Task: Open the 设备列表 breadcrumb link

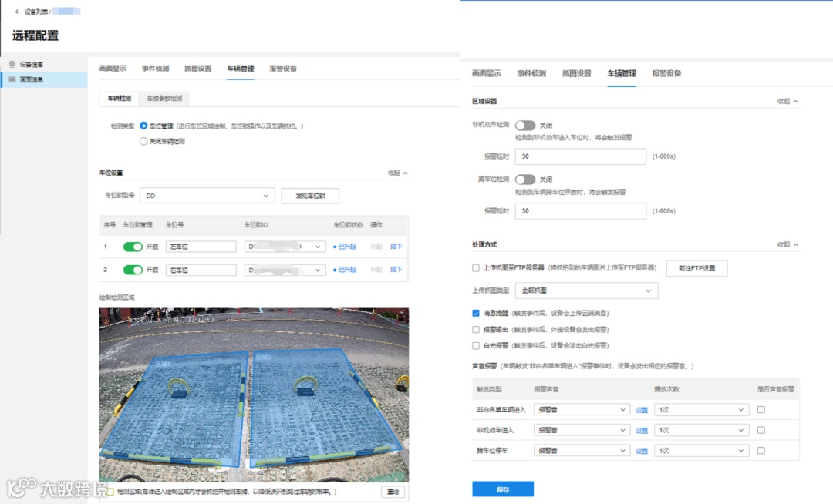Action: point(36,12)
